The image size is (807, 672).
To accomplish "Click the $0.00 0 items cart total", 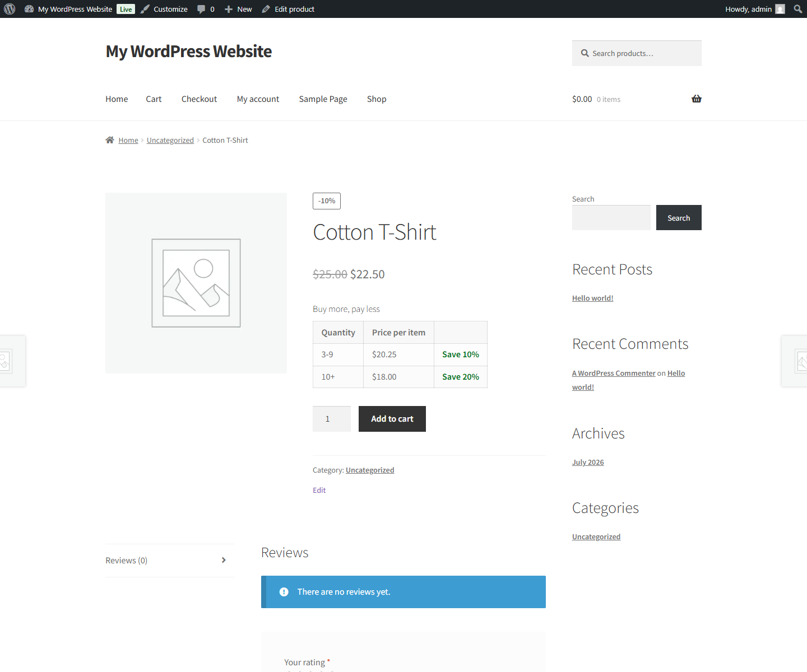I will (x=596, y=99).
